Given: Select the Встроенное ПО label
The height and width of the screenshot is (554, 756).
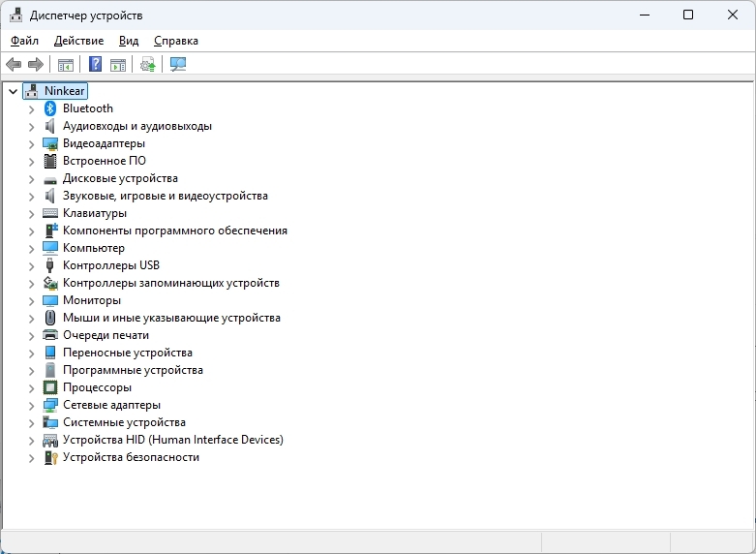Looking at the screenshot, I should (x=105, y=161).
